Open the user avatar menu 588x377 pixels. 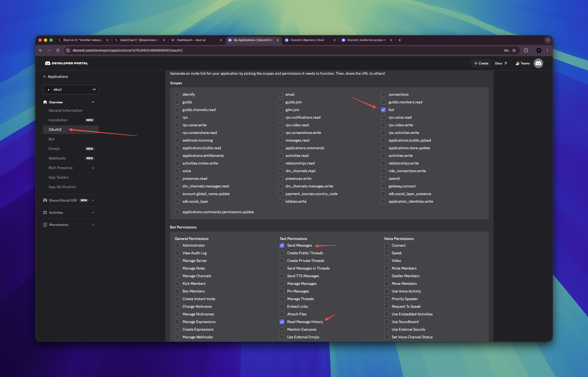click(x=538, y=63)
